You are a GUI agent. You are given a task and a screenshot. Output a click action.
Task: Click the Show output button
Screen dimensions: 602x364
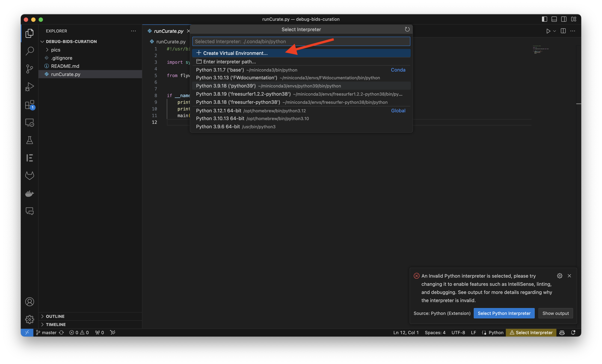point(556,313)
